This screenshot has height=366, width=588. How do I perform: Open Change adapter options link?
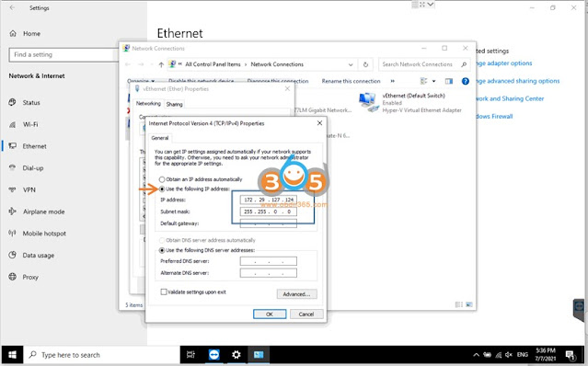504,63
